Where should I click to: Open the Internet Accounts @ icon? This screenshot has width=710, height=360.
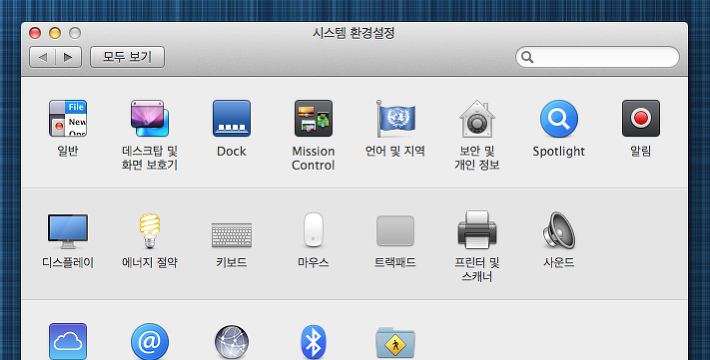tap(150, 341)
